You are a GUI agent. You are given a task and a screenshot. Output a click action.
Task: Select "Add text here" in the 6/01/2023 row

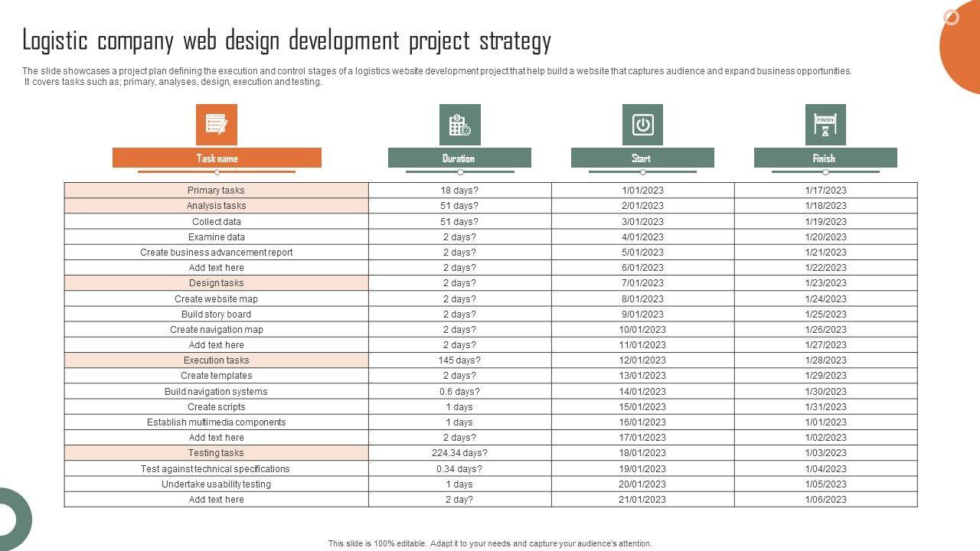click(217, 268)
